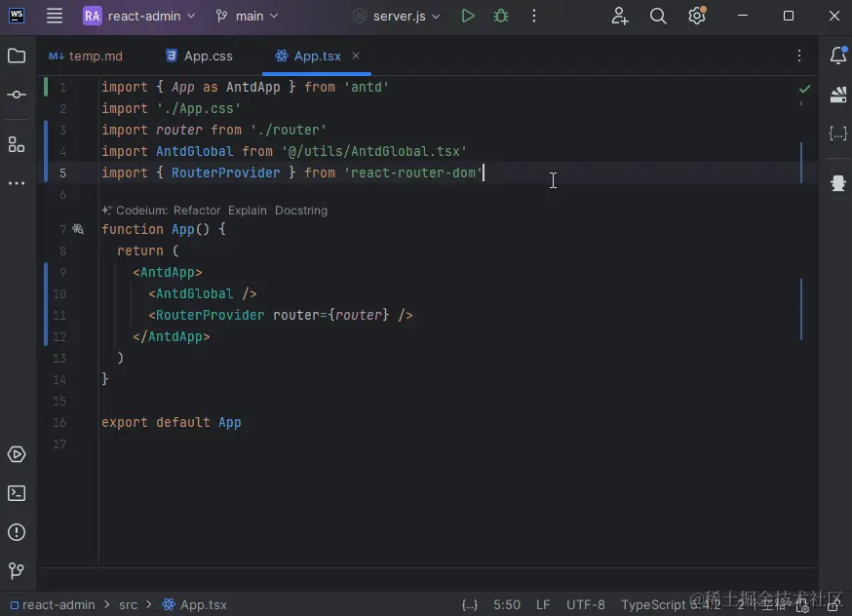
Task: Click Codeium Refactor code lens
Action: pyautogui.click(x=197, y=211)
